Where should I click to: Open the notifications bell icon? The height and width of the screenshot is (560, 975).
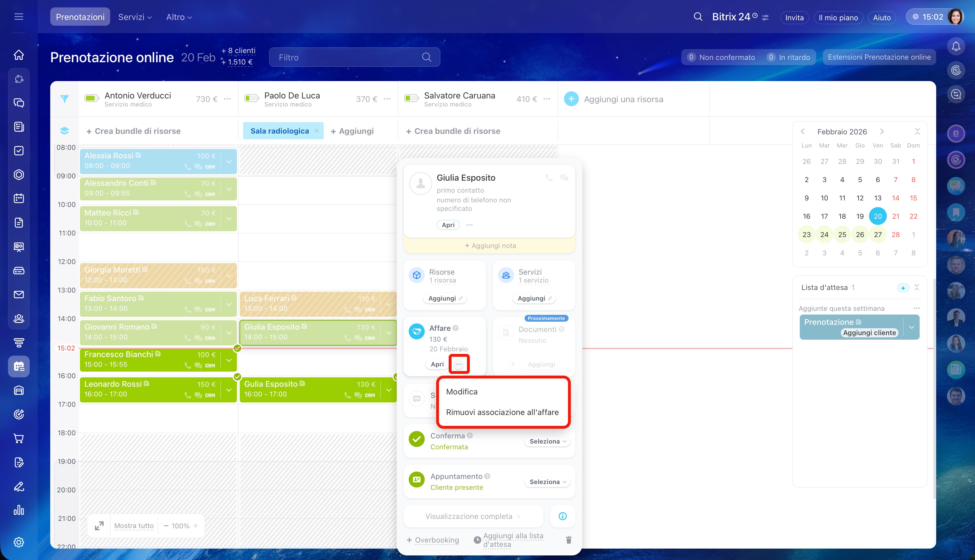coord(956,47)
